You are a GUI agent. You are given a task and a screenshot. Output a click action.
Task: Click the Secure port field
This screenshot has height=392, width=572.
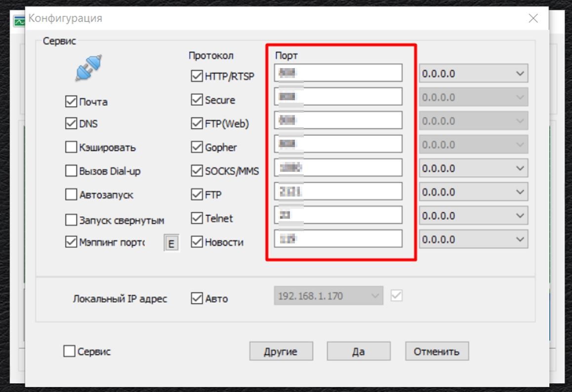coord(338,97)
